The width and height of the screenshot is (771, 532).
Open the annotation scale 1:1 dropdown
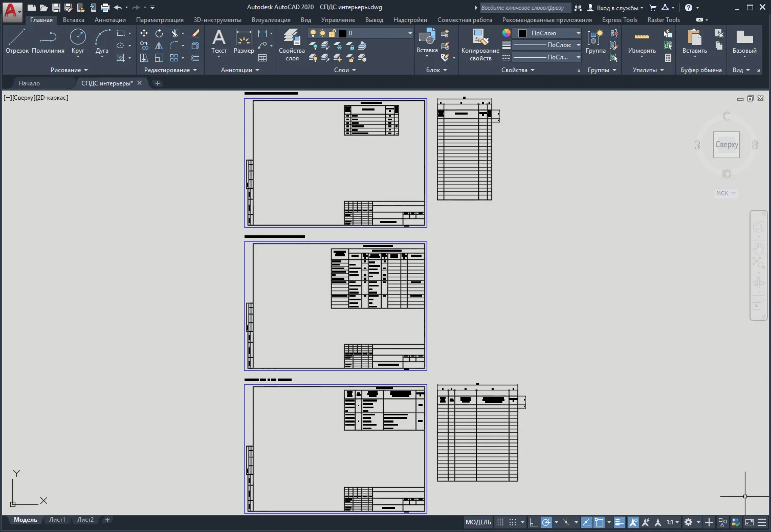(x=672, y=522)
